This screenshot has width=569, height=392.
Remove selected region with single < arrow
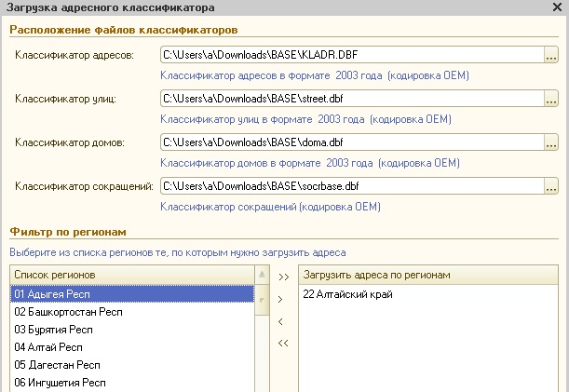(x=280, y=321)
